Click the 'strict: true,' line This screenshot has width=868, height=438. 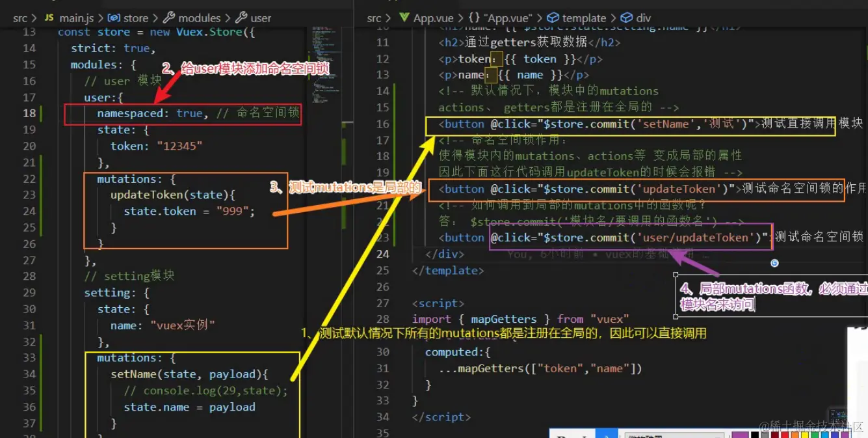tap(113, 48)
